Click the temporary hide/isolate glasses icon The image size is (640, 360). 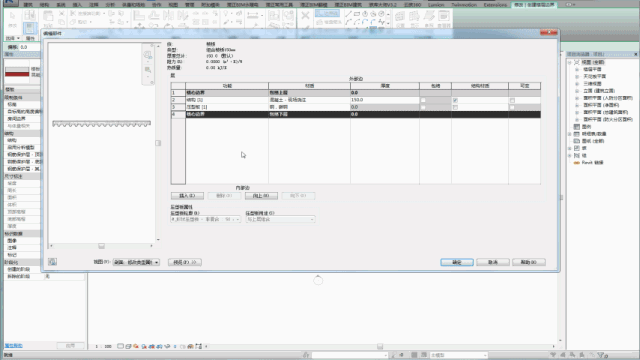coord(167,346)
